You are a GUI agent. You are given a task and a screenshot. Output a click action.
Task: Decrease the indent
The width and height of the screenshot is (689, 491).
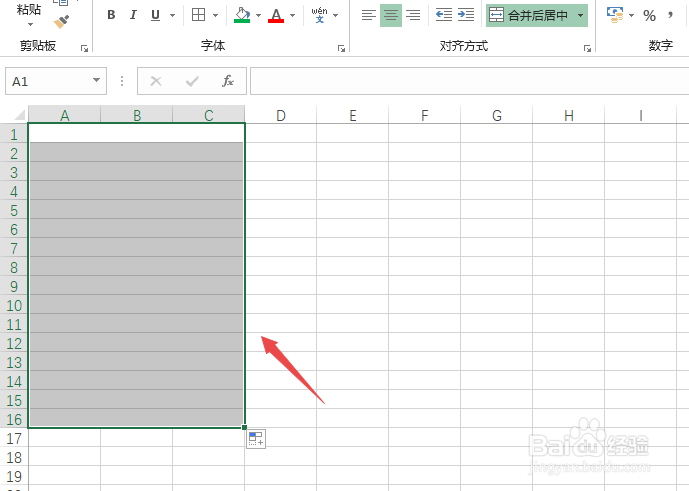click(x=444, y=15)
